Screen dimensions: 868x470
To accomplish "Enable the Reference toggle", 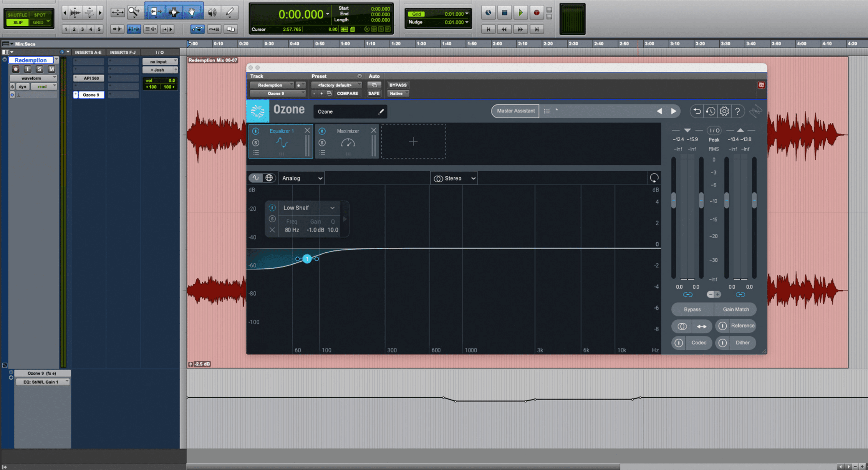I will tap(722, 326).
